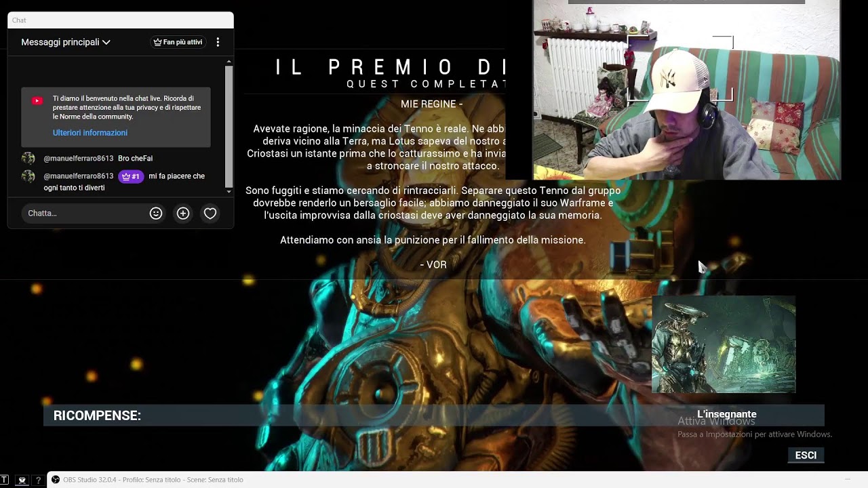Screen dimensions: 868x488
Task: Click the OBS Studio 32.0.4 window title
Action: click(153, 480)
